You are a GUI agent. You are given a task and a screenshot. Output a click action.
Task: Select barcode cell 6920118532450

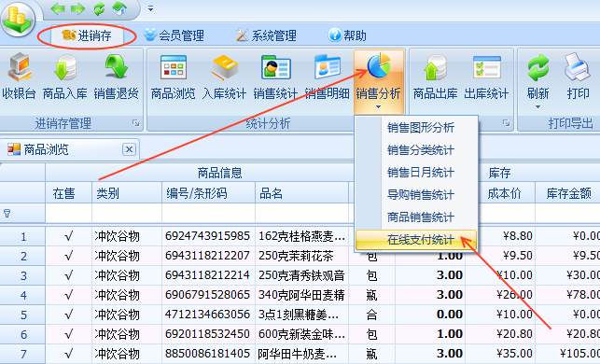pos(208,334)
